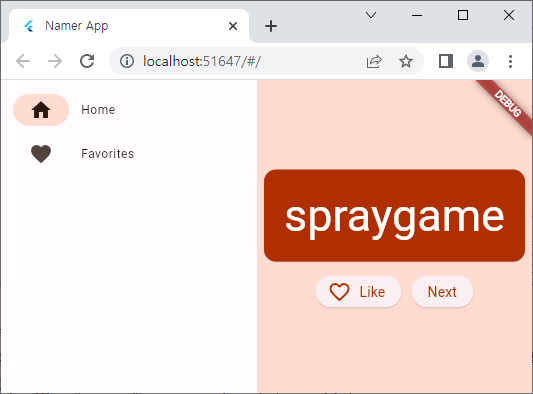
Task: Go forward with browser forward arrow
Action: (55, 62)
